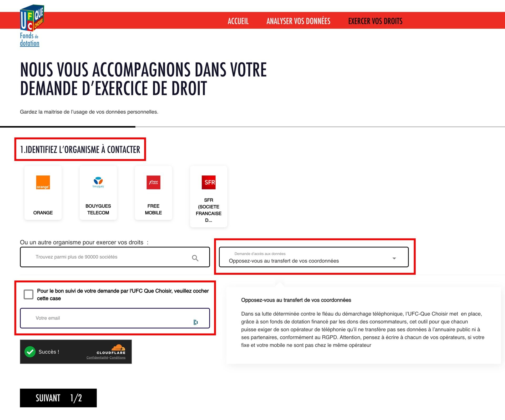Expand the request type dropdown arrow
This screenshot has width=505, height=420.
(394, 258)
